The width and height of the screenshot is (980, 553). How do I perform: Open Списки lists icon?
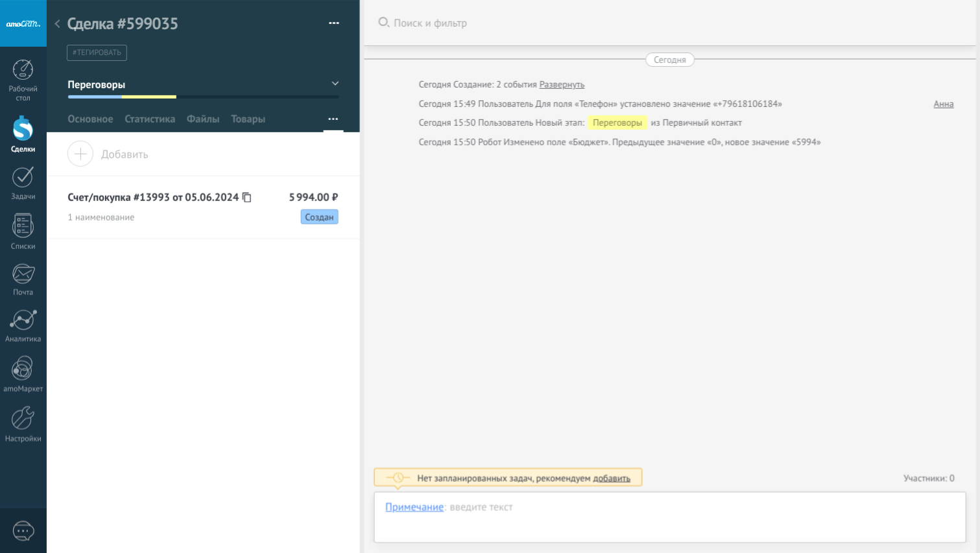click(23, 226)
